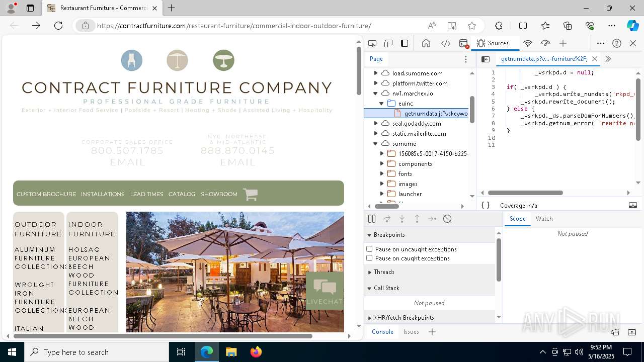Open the launcher folder
The width and height of the screenshot is (644, 362).
pyautogui.click(x=410, y=194)
